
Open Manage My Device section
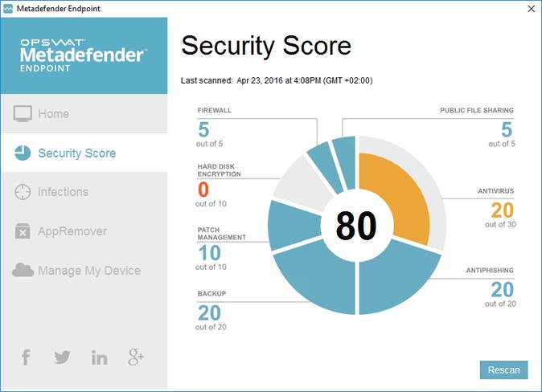(84, 270)
